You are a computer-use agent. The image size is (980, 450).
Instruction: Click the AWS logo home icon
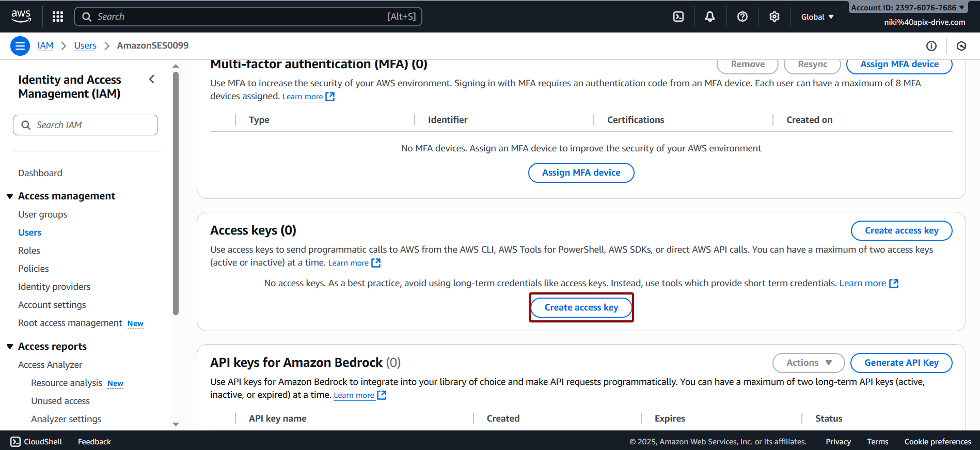point(21,16)
